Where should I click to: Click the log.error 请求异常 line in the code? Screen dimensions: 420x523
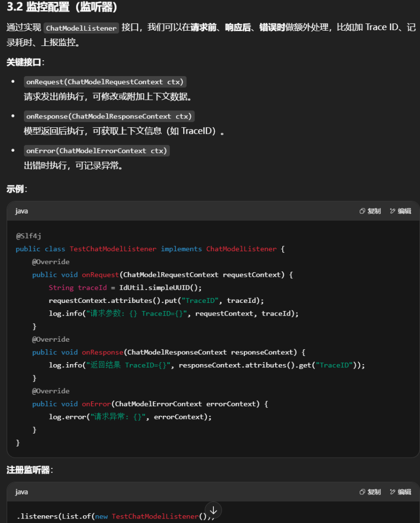(130, 417)
